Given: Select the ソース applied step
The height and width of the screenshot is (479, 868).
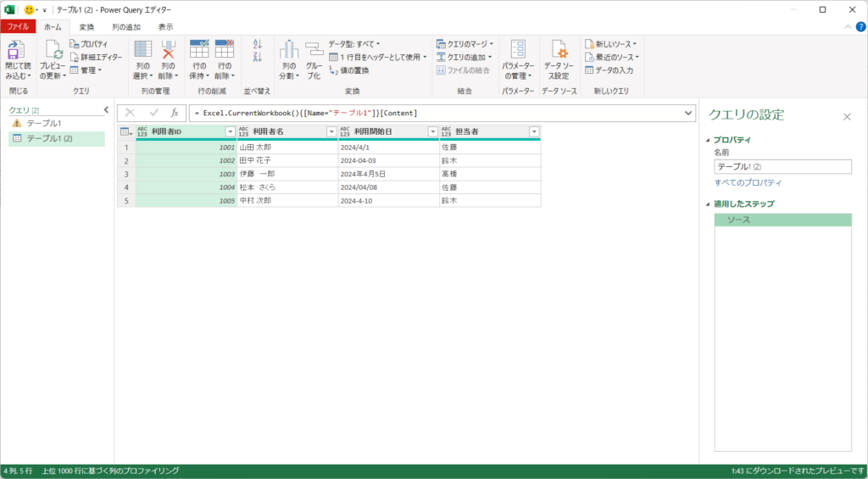Looking at the screenshot, I should click(782, 220).
